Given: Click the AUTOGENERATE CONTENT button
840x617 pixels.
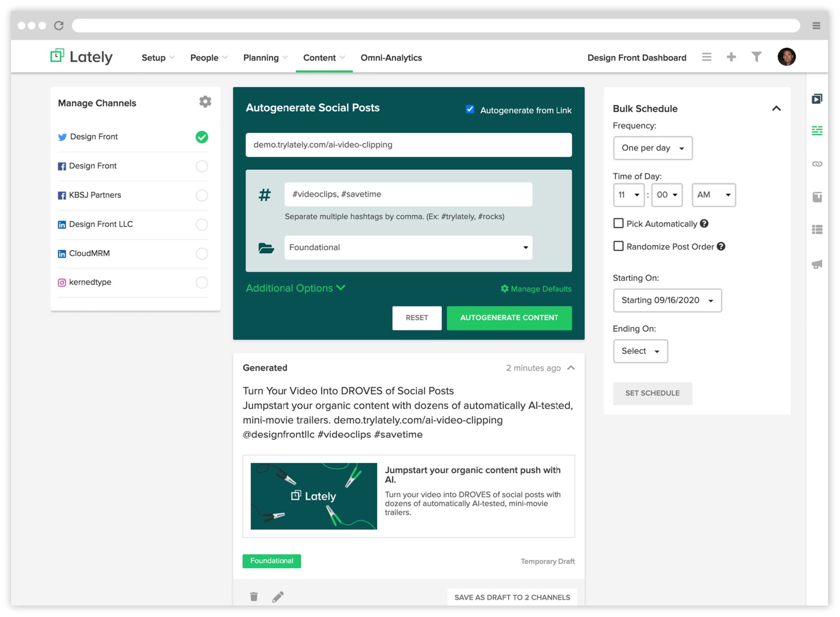Looking at the screenshot, I should coord(509,318).
